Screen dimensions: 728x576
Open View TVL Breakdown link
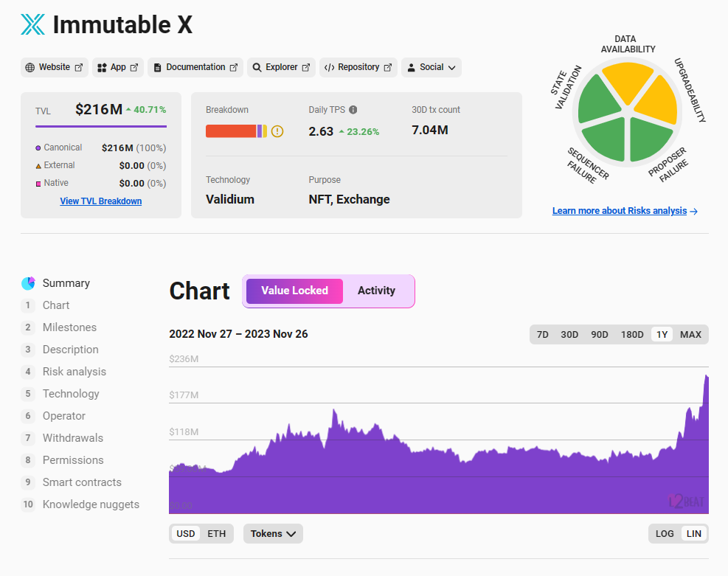pos(101,201)
